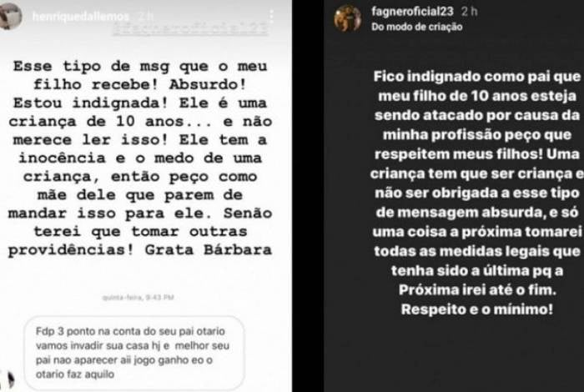The image size is (584, 392).
Task: Tap henriquedallemos profile picture
Action: tap(10, 16)
